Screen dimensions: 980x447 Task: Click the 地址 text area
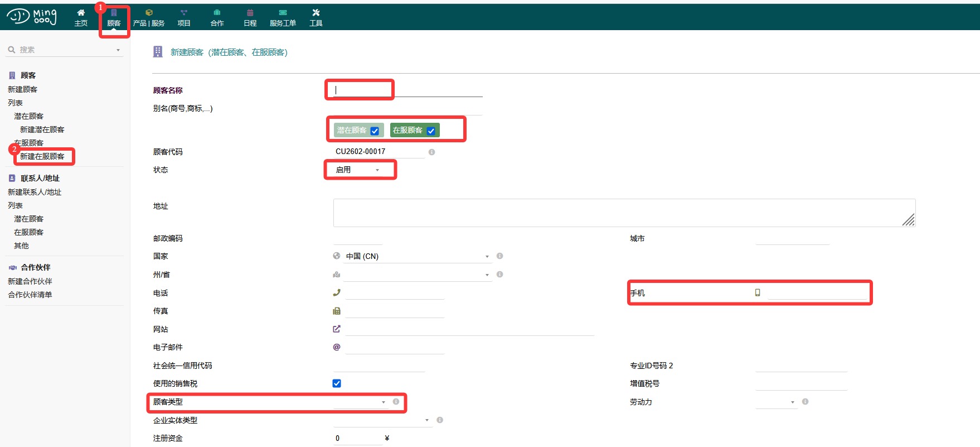[623, 213]
